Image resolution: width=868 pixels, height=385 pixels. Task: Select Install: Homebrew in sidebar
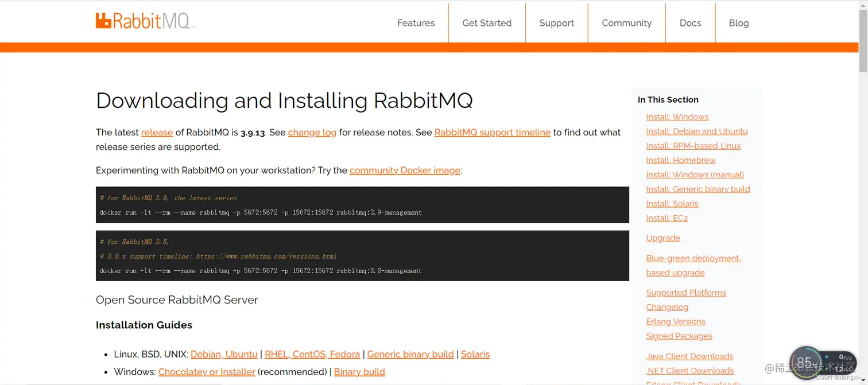pyautogui.click(x=681, y=160)
